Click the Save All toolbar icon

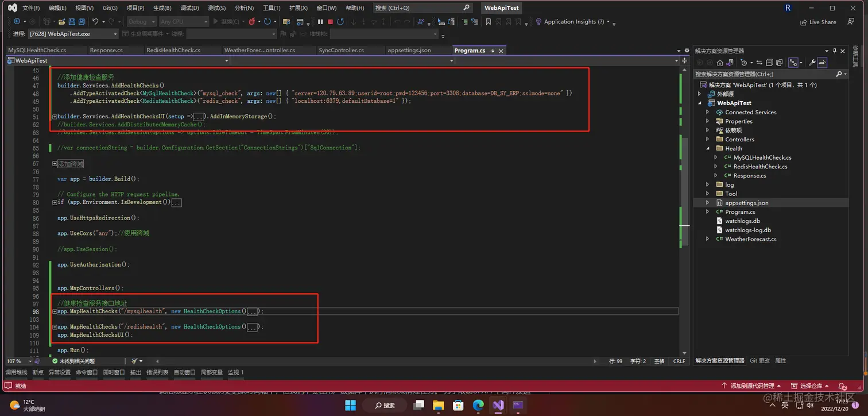pos(82,21)
